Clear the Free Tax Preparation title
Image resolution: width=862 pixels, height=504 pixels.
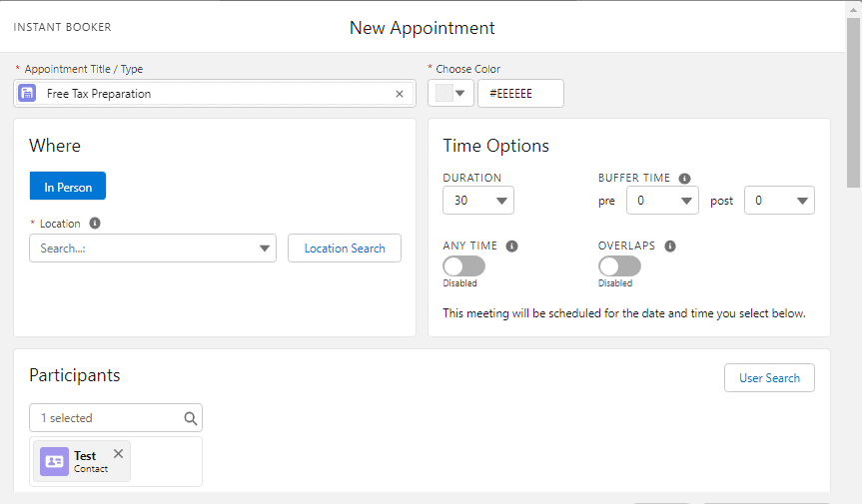pos(400,94)
